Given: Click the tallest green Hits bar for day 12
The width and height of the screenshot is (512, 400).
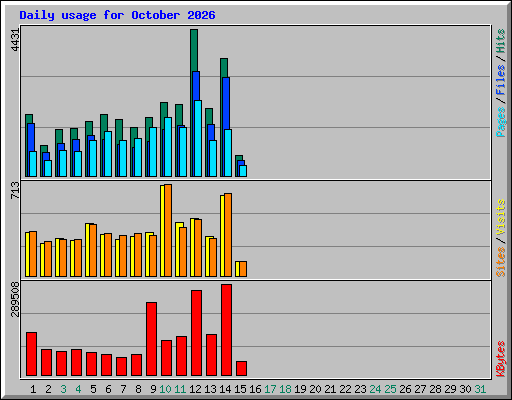Looking at the screenshot, I should (x=194, y=50).
